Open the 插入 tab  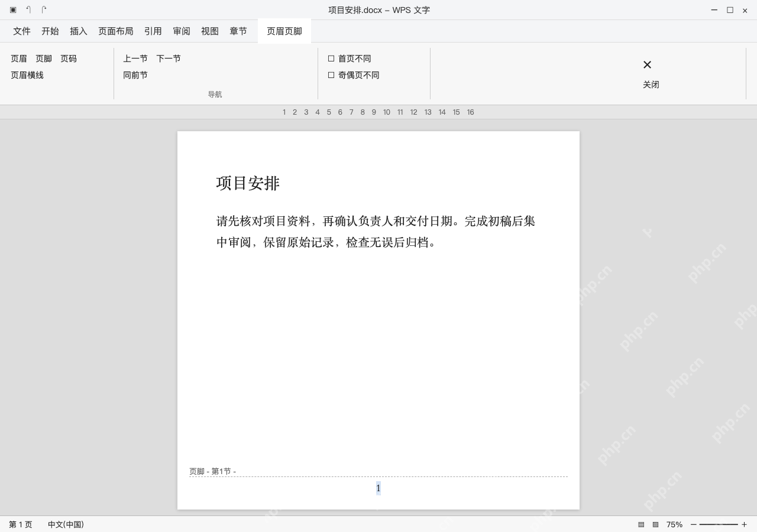(79, 31)
